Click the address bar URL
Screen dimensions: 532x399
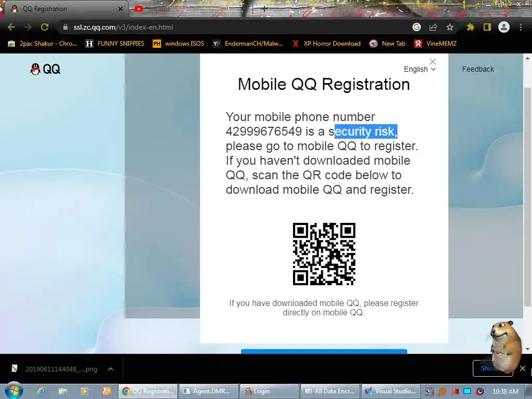(123, 27)
